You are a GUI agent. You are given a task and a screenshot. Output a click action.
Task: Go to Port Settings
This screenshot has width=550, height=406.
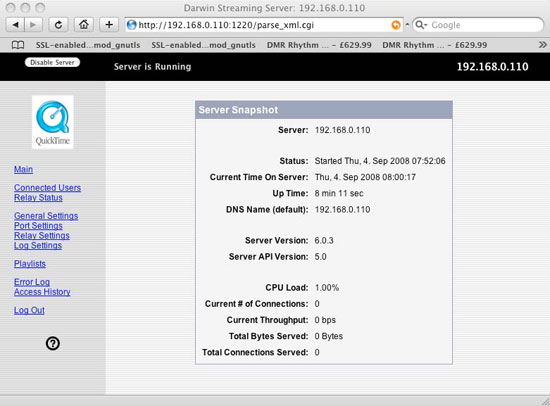click(x=38, y=226)
